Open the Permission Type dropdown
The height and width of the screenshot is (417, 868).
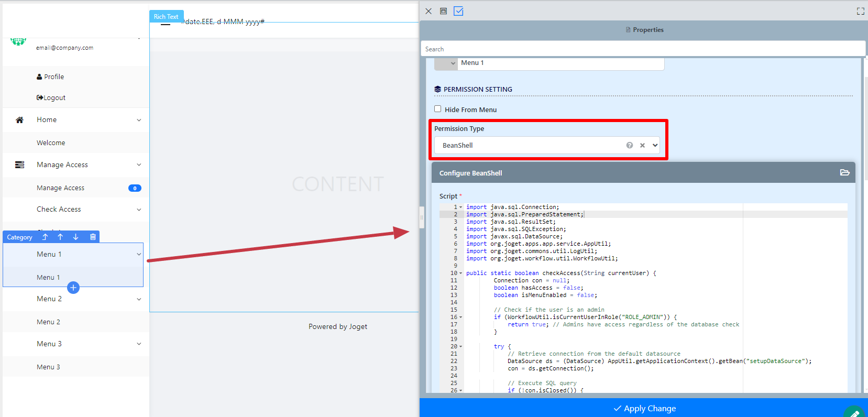point(655,145)
